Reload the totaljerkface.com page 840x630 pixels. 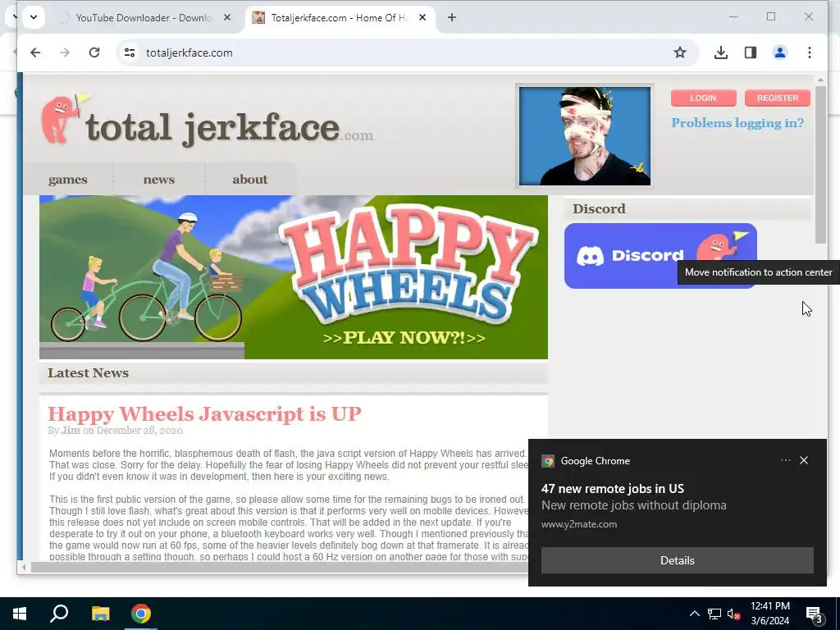click(x=94, y=52)
